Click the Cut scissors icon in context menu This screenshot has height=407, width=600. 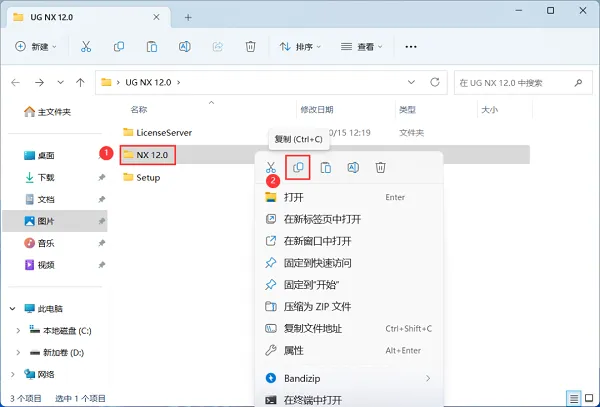click(271, 168)
